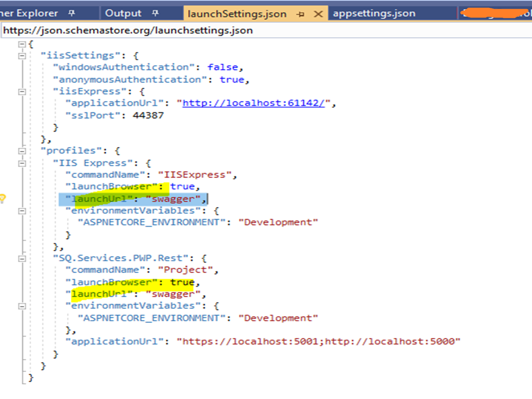The width and height of the screenshot is (532, 399).
Task: Close the launchSettings.json tab
Action: click(x=318, y=14)
